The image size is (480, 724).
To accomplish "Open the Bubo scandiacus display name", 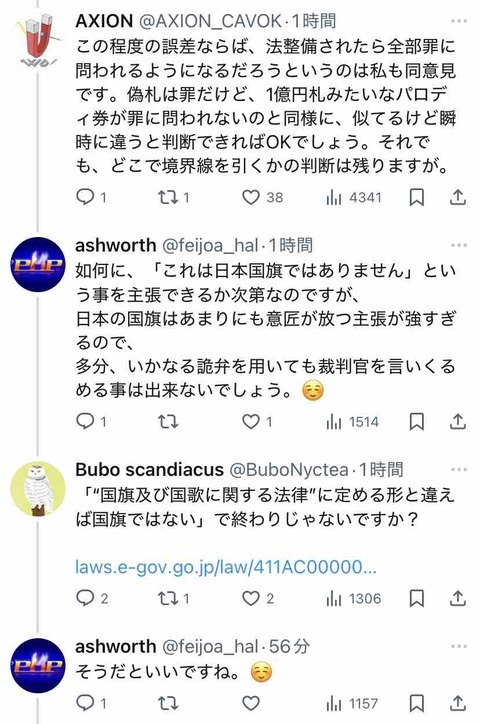I will click(x=149, y=470).
